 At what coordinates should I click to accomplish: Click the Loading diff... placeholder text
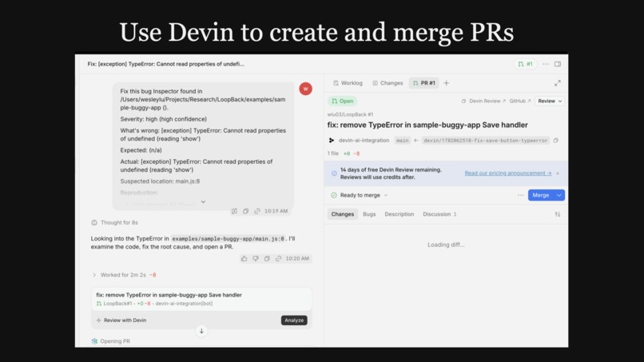(446, 245)
